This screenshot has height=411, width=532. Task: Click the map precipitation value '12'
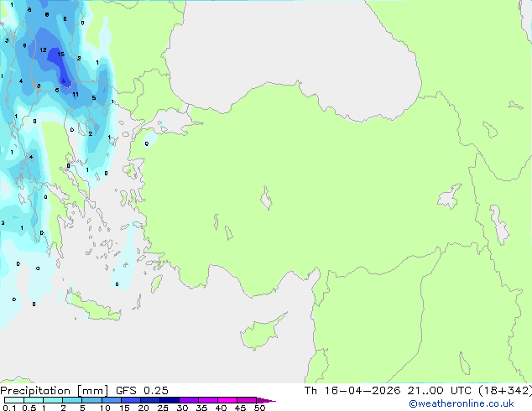[x=43, y=49]
